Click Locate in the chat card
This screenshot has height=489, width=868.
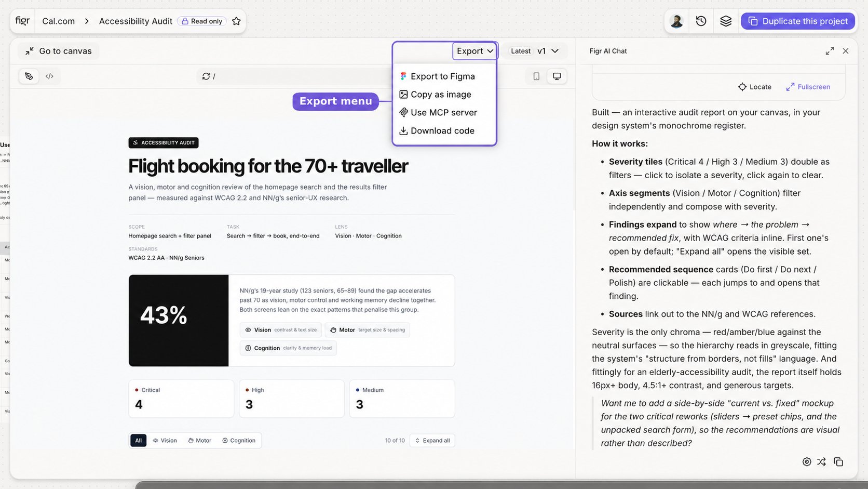click(x=755, y=87)
